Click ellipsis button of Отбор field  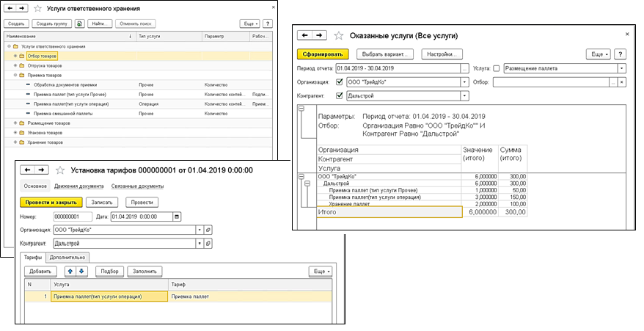[612, 82]
